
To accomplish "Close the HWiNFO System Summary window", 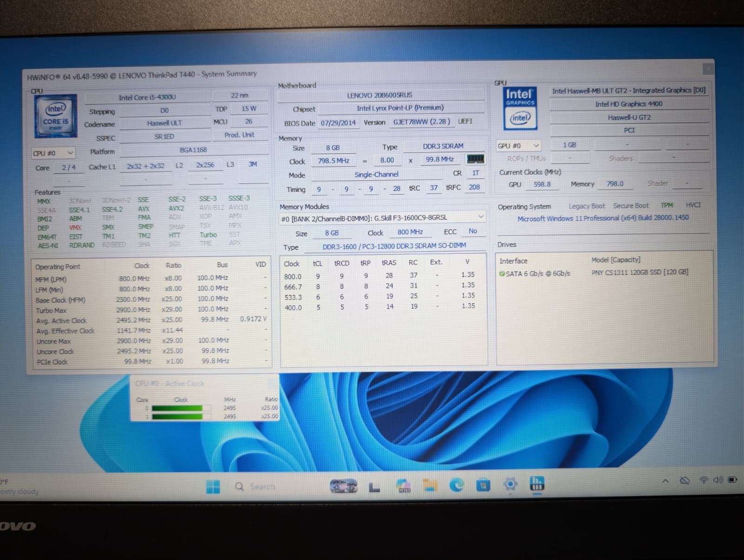I will (708, 69).
